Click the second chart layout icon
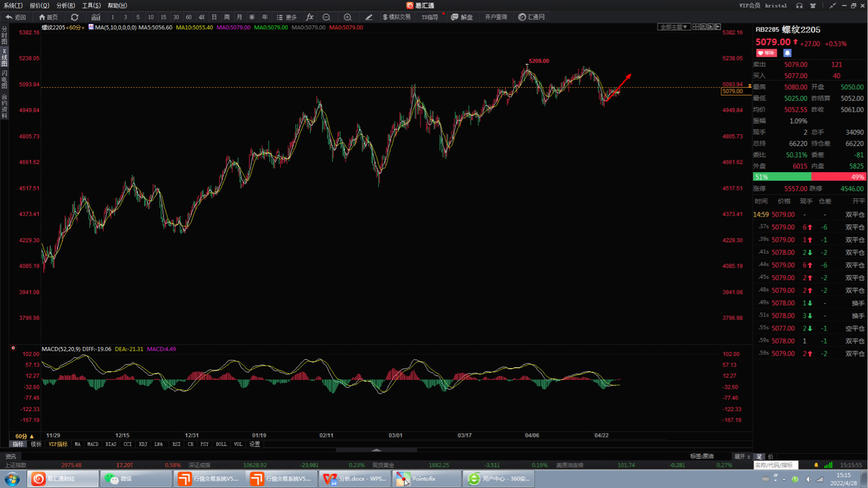The height and width of the screenshot is (488, 868). 703,27
